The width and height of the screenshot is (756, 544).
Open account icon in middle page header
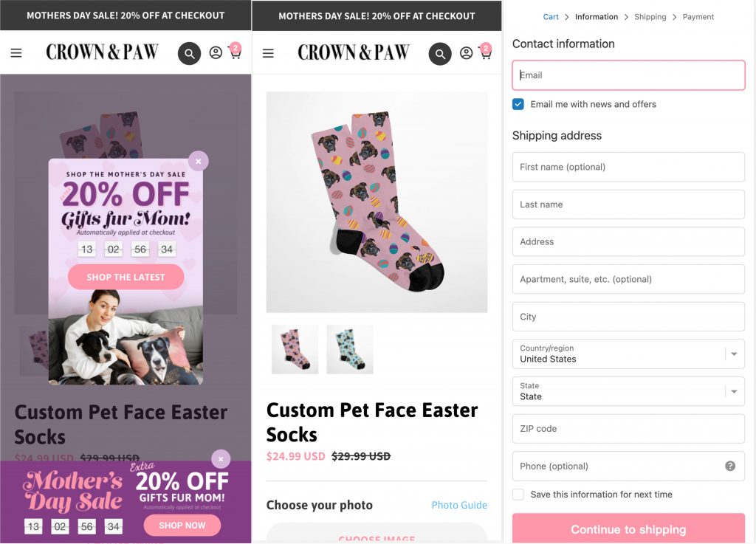tap(466, 53)
